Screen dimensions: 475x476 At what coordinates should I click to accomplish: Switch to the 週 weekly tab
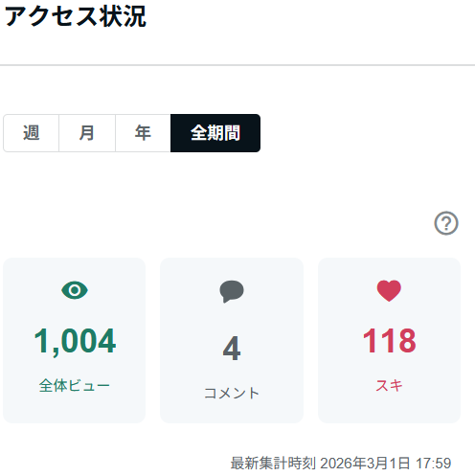click(31, 133)
